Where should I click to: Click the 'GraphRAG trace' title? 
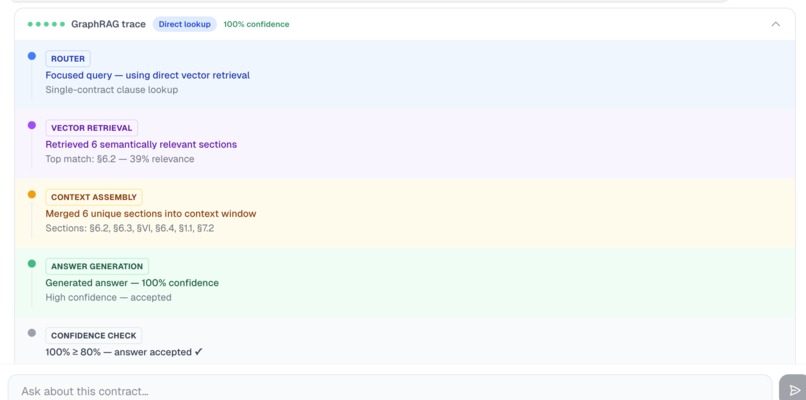click(108, 24)
